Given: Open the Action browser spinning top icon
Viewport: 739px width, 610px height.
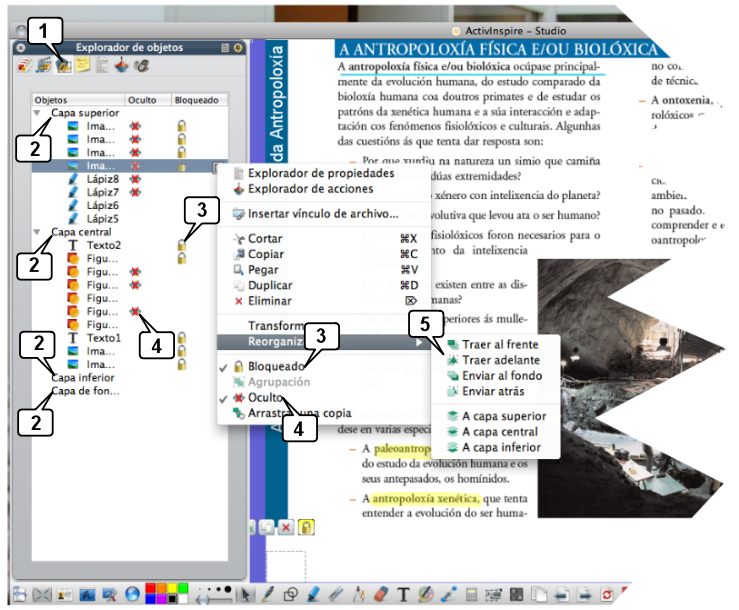Looking at the screenshot, I should tap(122, 67).
